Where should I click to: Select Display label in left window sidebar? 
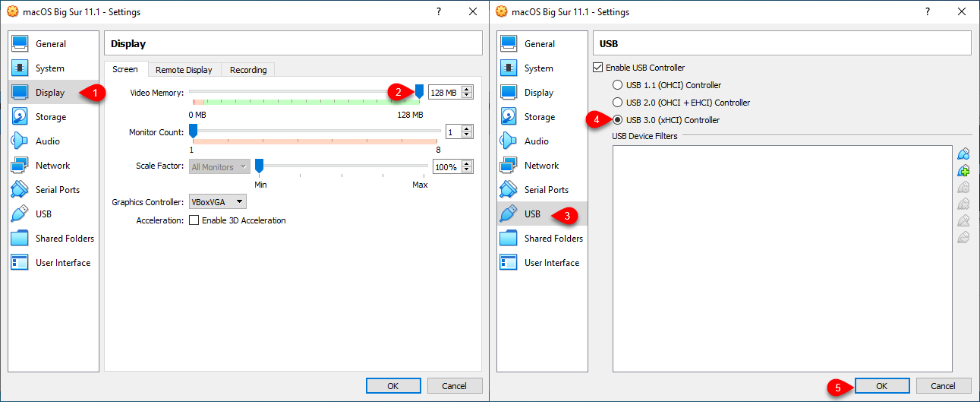pos(50,93)
